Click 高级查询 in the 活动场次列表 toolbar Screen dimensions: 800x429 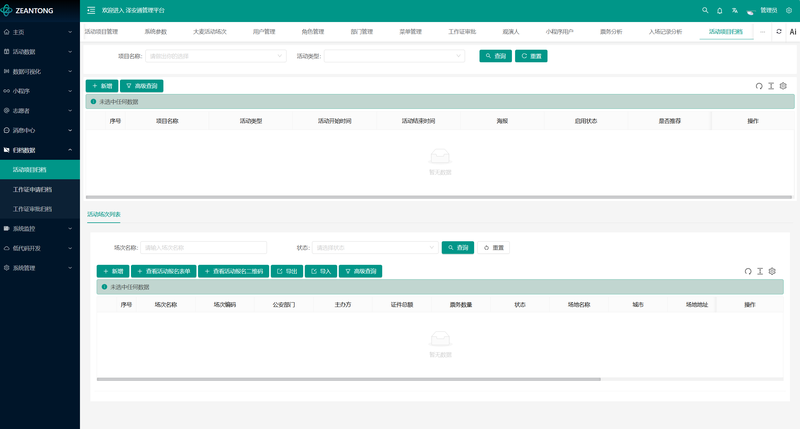360,271
